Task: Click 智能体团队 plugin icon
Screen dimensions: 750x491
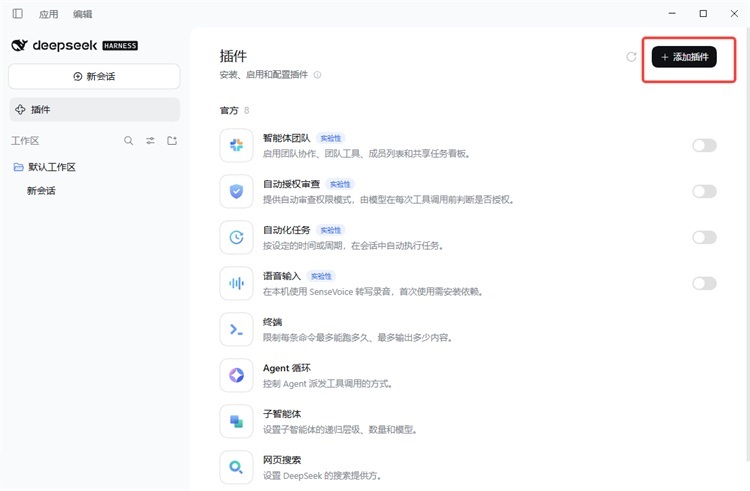Action: coord(236,145)
